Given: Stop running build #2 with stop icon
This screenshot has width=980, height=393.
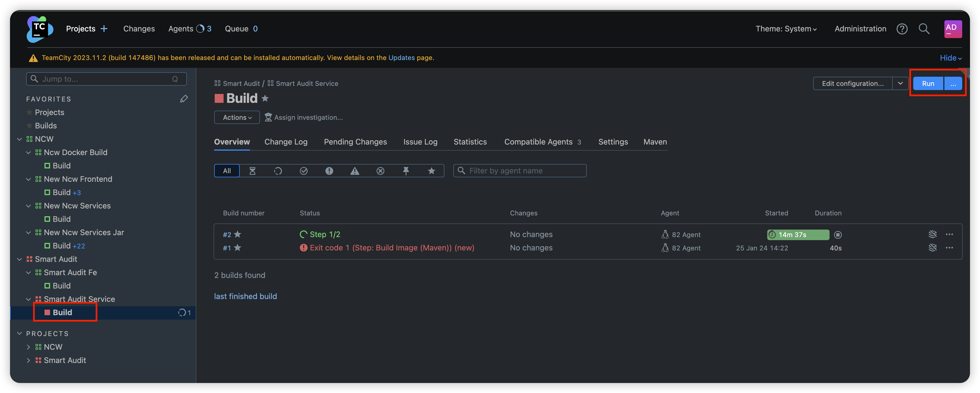Looking at the screenshot, I should [838, 235].
